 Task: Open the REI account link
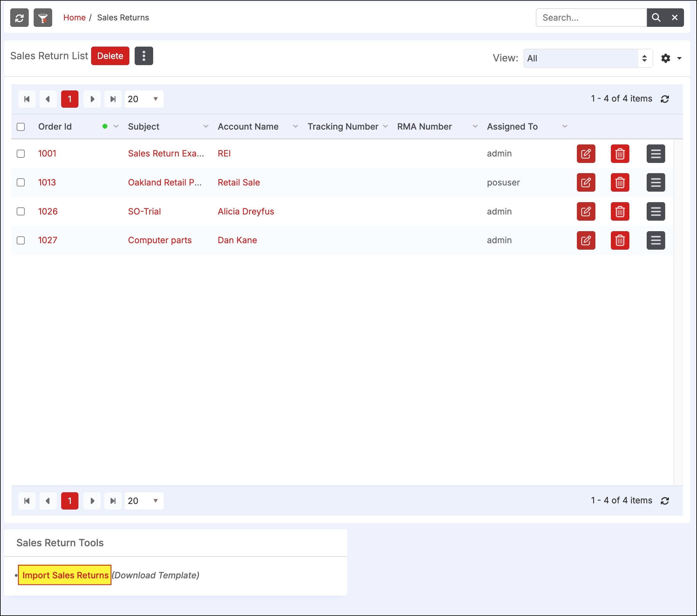[x=225, y=154]
